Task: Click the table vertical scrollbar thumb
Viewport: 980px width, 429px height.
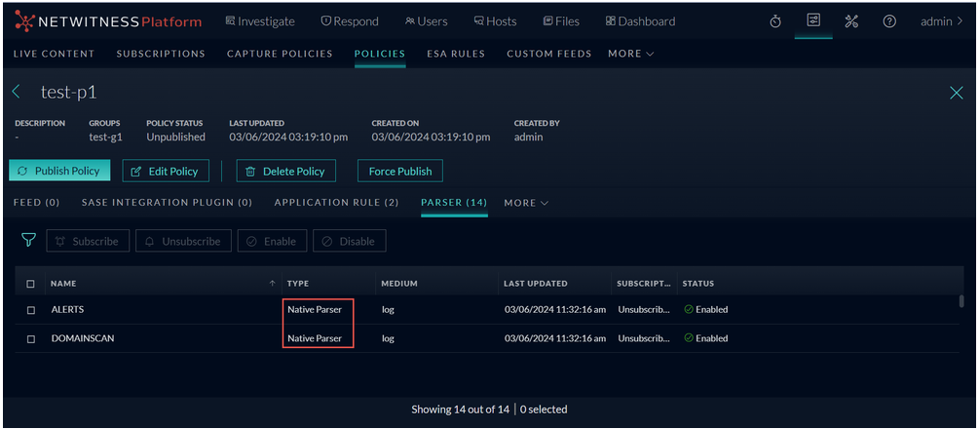Action: (x=961, y=301)
